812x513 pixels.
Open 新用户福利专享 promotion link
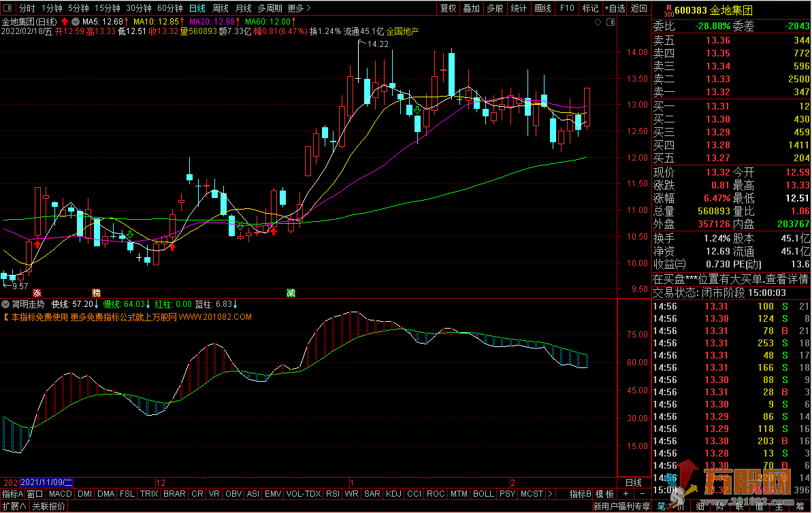(x=621, y=506)
